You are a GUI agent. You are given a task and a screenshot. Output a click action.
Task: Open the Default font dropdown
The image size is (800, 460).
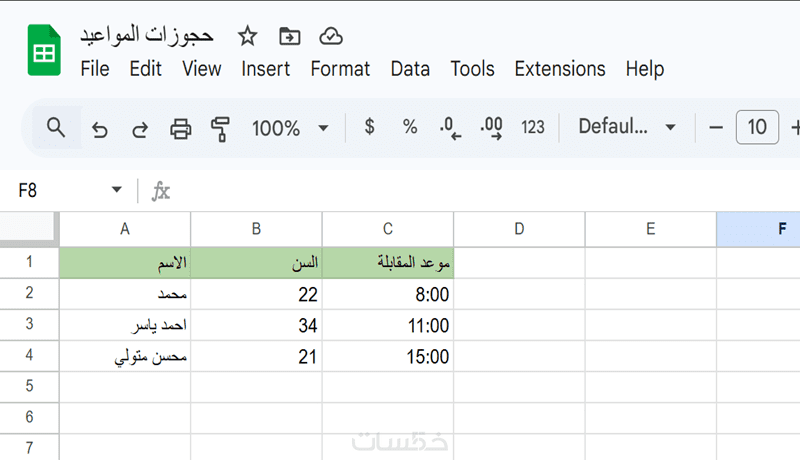click(627, 127)
